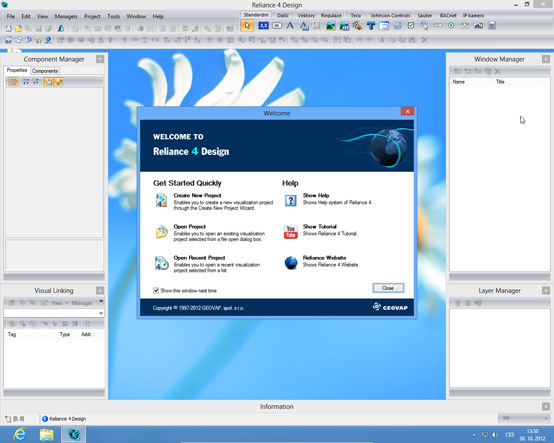Switch to the BACnet palette tab
This screenshot has height=443, width=554.
pos(448,16)
